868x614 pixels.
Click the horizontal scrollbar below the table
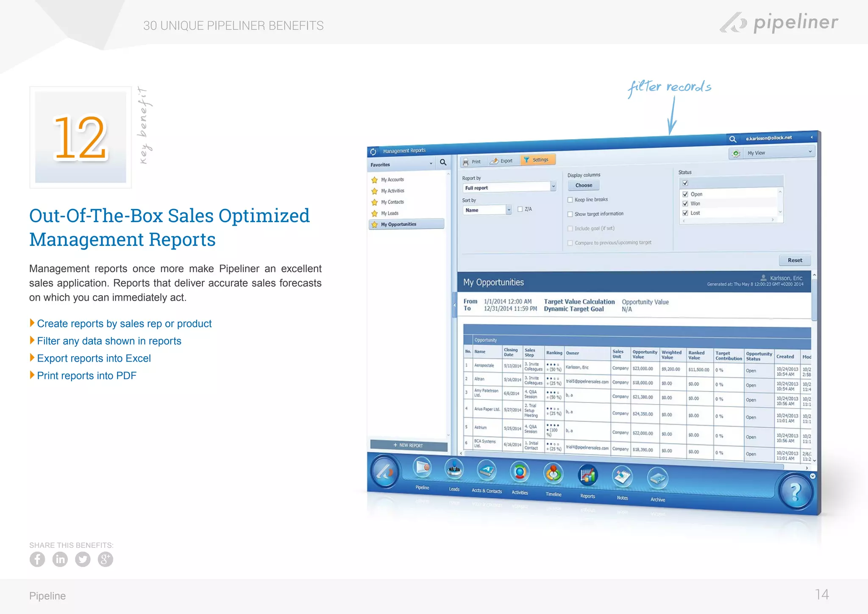[623, 460]
